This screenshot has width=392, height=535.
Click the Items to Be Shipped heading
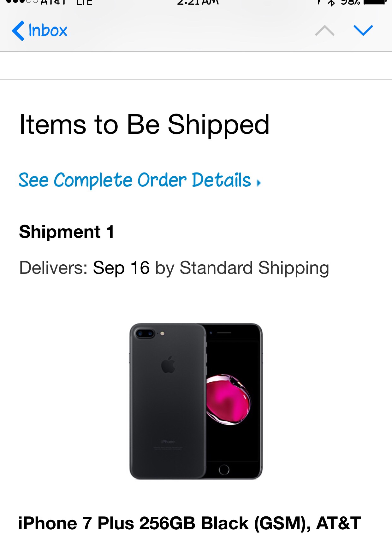point(144,125)
